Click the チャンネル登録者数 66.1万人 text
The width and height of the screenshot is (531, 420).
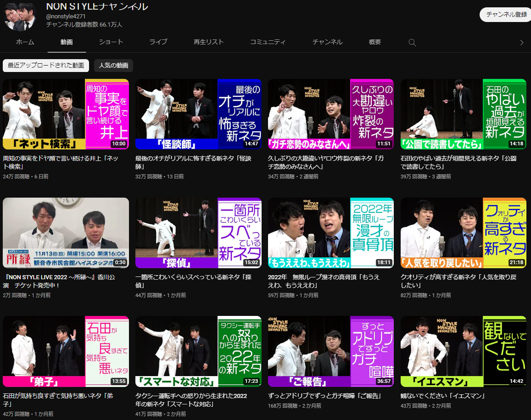(x=84, y=25)
